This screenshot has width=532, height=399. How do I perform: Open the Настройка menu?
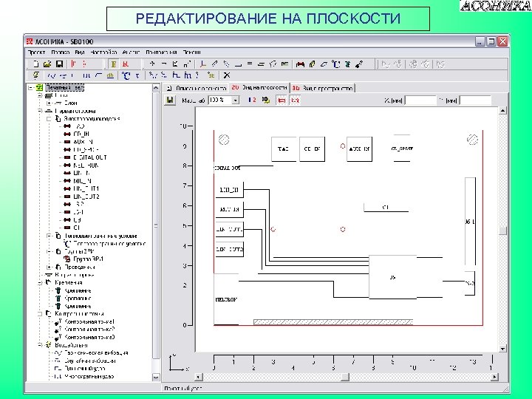tap(103, 52)
